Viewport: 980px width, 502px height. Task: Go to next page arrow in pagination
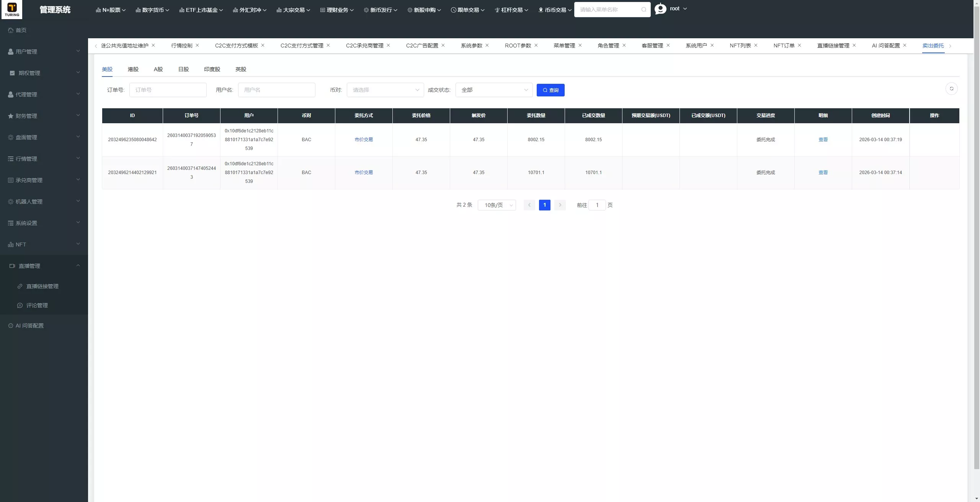point(560,205)
